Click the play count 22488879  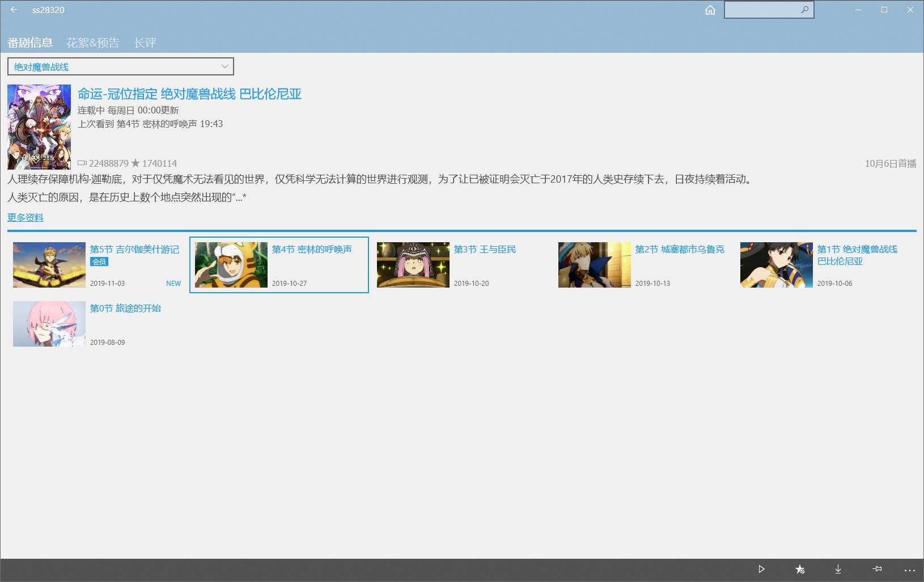[109, 163]
